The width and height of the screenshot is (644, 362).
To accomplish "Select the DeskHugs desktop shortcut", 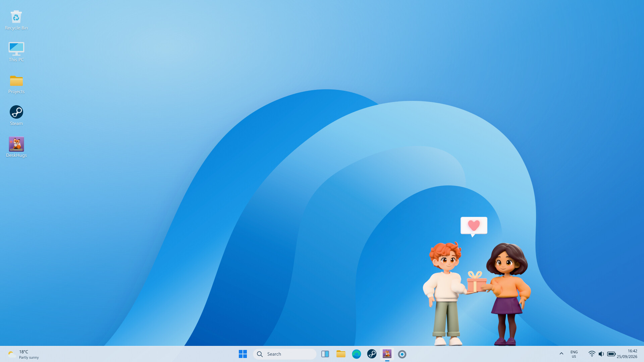I will pos(16,147).
